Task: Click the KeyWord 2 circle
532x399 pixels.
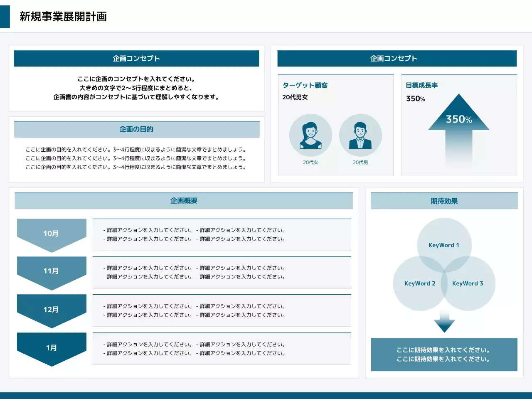Action: [419, 283]
